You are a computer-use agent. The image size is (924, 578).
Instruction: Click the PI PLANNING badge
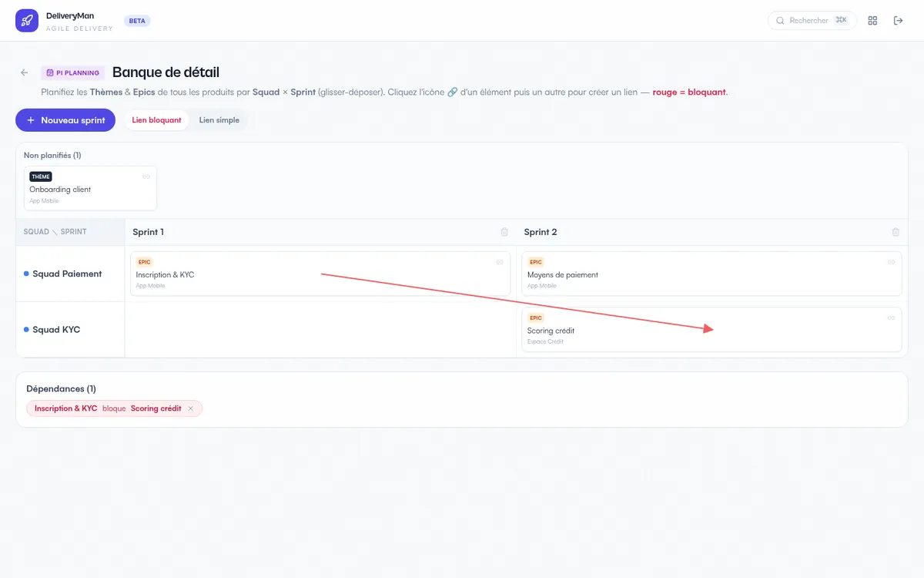(x=72, y=72)
